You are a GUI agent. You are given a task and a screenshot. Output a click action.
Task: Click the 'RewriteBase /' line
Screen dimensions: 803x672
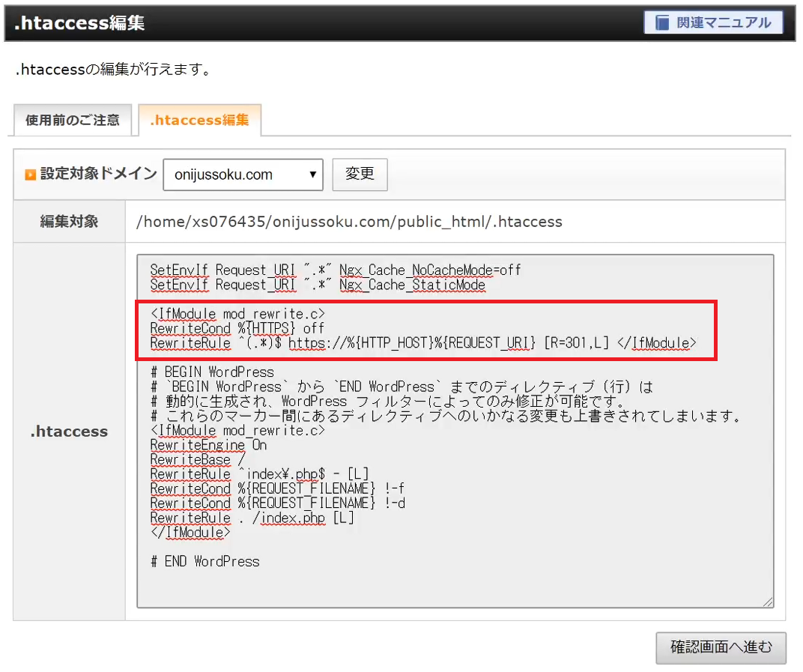(198, 459)
